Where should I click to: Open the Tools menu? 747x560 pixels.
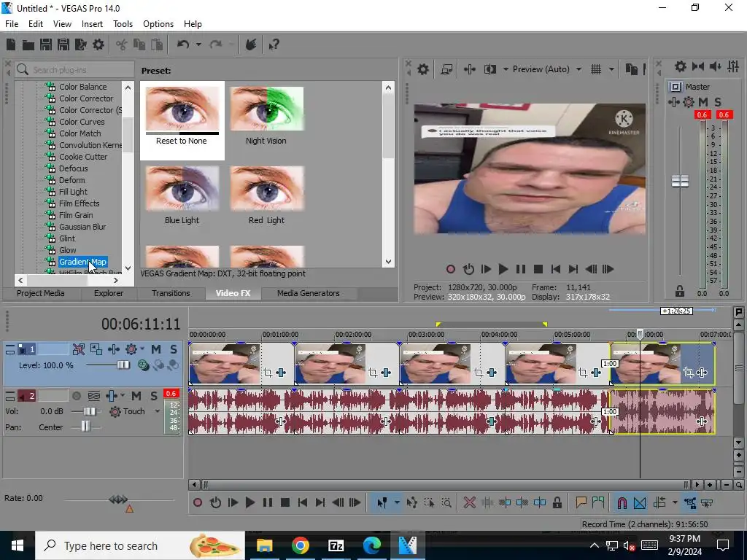123,24
